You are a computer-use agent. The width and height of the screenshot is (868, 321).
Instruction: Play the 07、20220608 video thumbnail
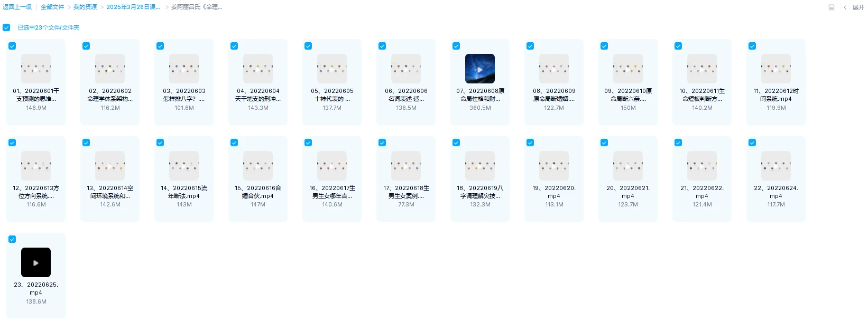pyautogui.click(x=480, y=69)
